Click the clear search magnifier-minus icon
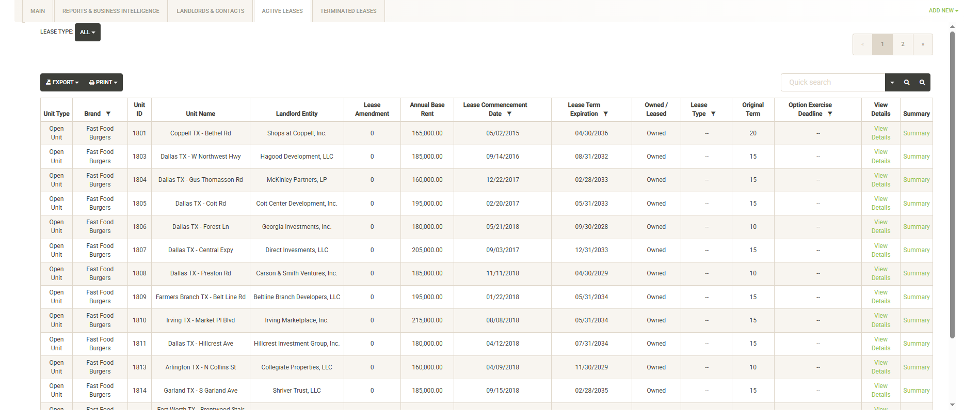The height and width of the screenshot is (419, 980). 922,83
